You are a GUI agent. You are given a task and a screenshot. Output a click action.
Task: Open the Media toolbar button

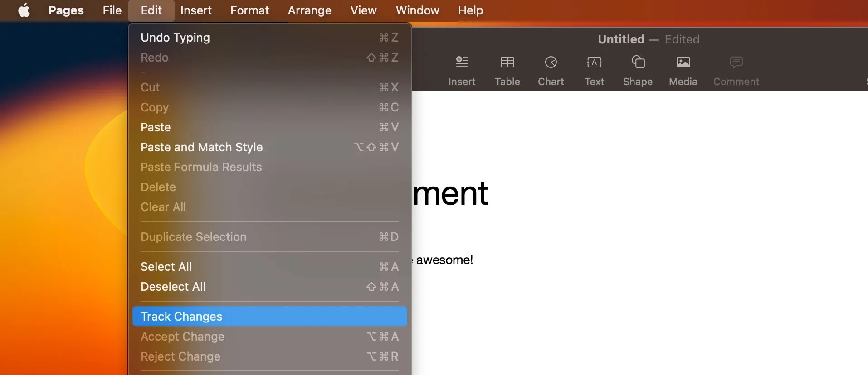[x=683, y=71]
